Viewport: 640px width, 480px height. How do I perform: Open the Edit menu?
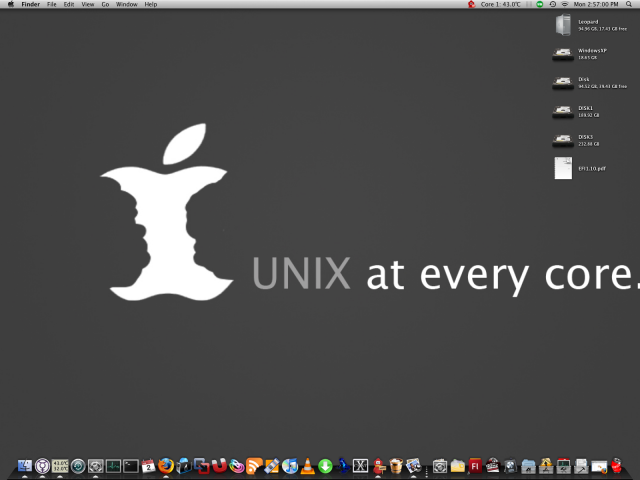[x=69, y=4]
